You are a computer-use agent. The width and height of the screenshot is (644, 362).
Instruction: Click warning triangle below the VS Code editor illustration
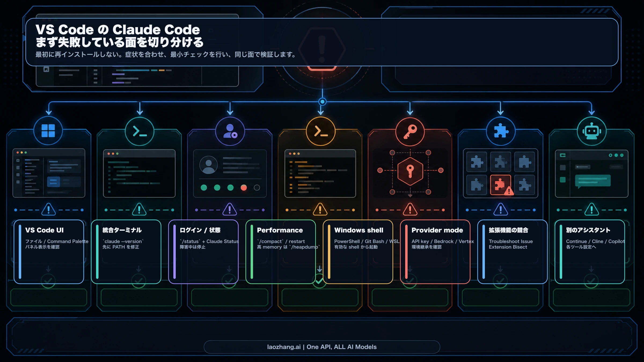pos(49,209)
